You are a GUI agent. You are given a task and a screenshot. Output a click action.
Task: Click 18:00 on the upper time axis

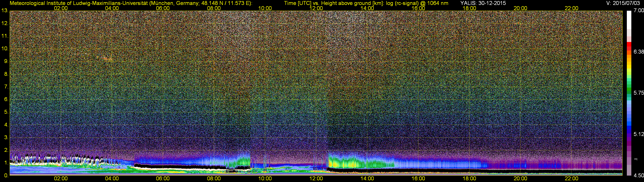pyautogui.click(x=469, y=8)
